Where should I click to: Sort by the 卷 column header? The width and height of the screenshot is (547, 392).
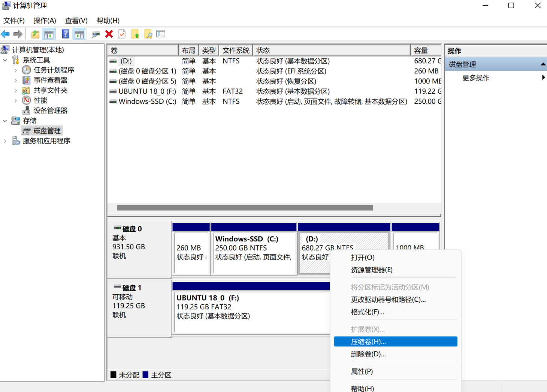point(143,50)
